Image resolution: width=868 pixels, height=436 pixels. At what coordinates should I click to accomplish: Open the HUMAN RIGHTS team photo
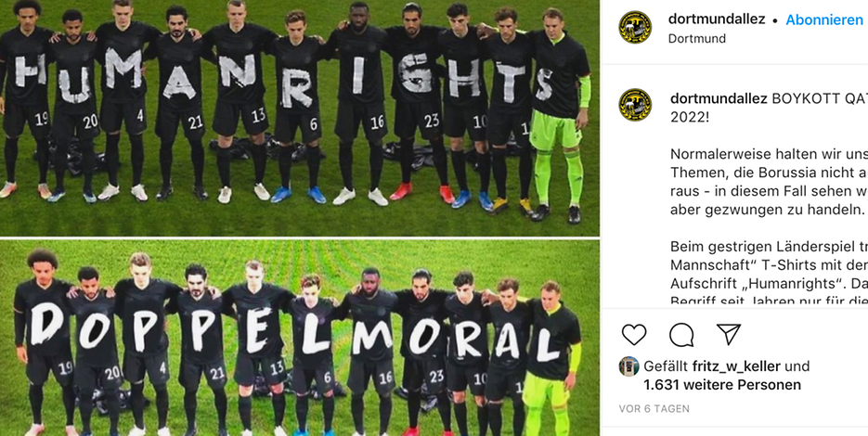[x=300, y=117]
